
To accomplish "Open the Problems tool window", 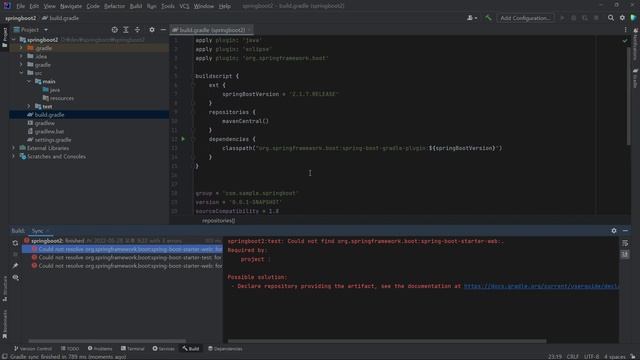I will point(100,349).
